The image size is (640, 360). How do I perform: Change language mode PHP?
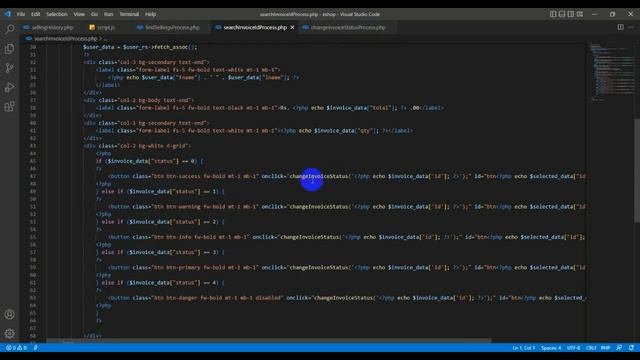[605, 348]
